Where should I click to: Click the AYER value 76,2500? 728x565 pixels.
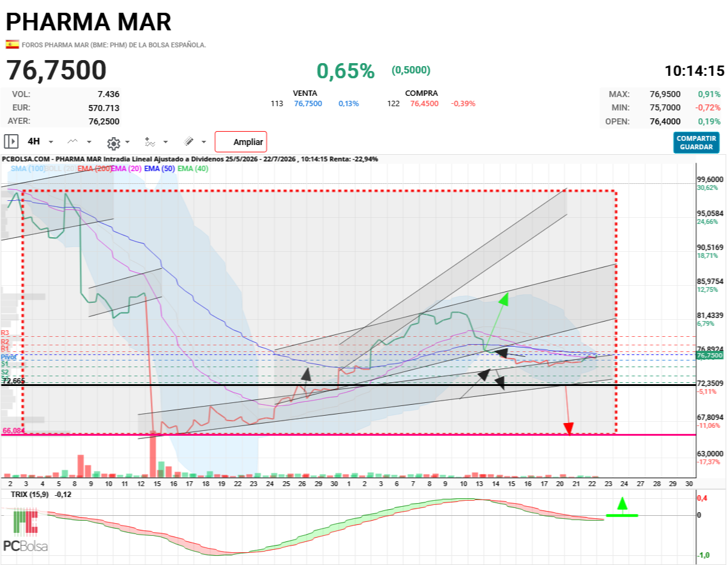click(x=104, y=121)
